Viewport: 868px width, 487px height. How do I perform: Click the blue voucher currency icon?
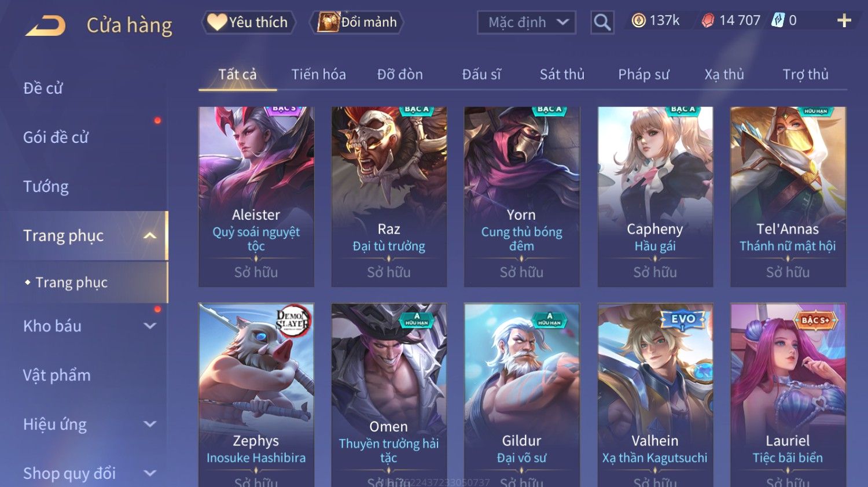point(778,21)
